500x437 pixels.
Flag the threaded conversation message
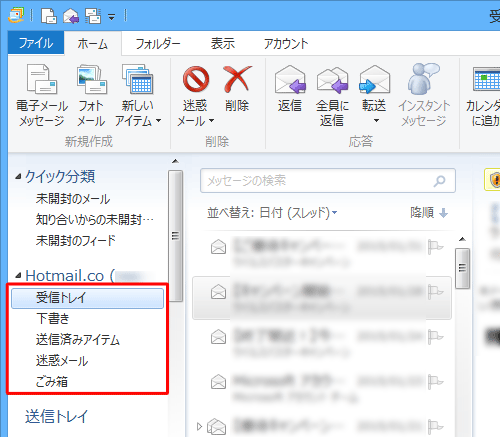436,426
